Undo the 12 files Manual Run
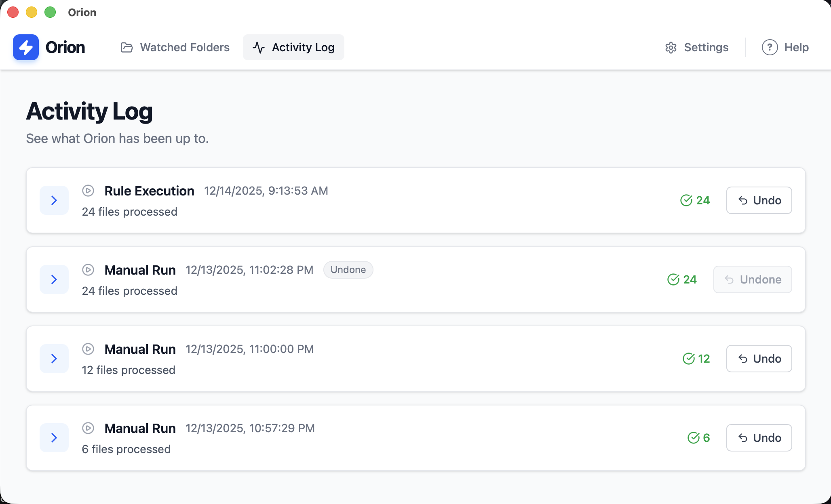 tap(759, 359)
